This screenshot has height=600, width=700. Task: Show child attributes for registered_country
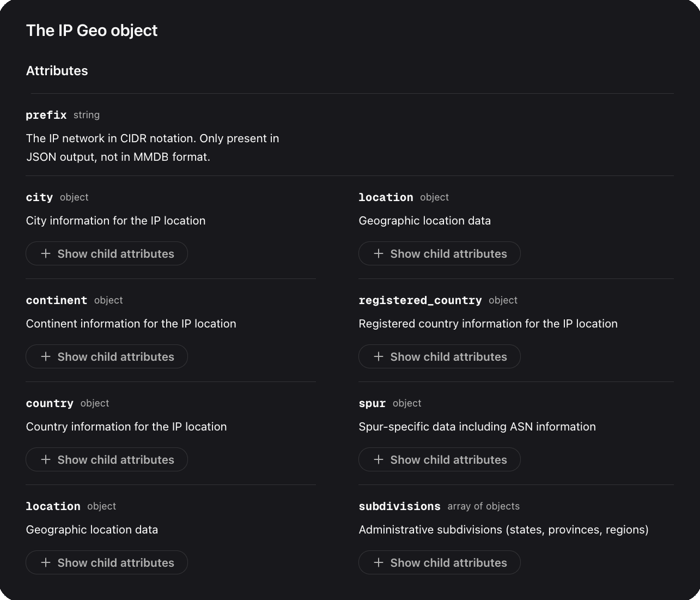pyautogui.click(x=440, y=356)
